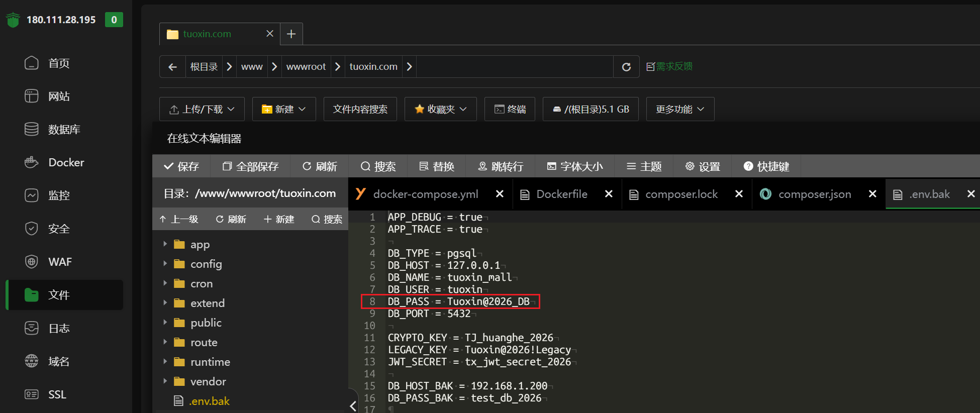Screen dimensions: 980x413
Task: Open the 新建 dropdown in toolbar
Action: pos(284,109)
